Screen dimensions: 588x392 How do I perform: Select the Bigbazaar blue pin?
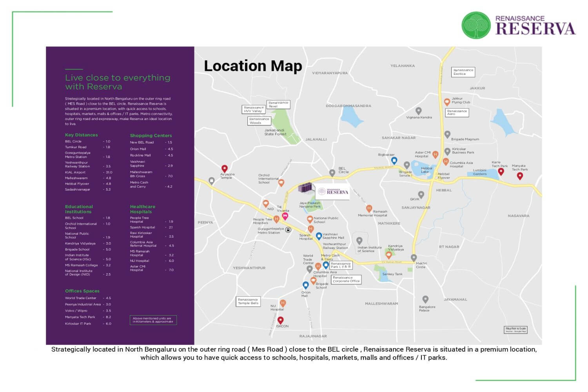click(x=394, y=161)
